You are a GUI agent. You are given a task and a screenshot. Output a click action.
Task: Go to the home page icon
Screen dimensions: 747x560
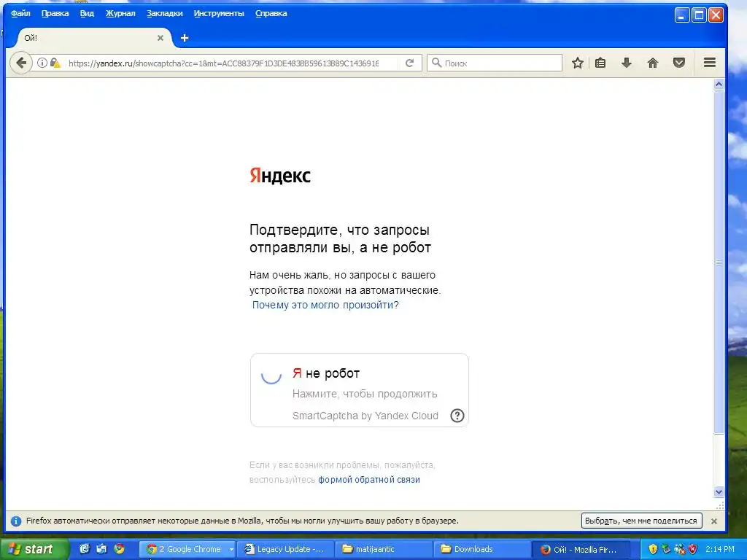pyautogui.click(x=653, y=63)
